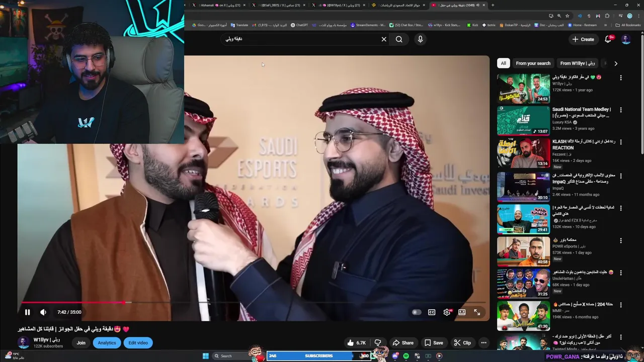Open options for the 24:53 video
The height and width of the screenshot is (362, 644).
point(621,78)
